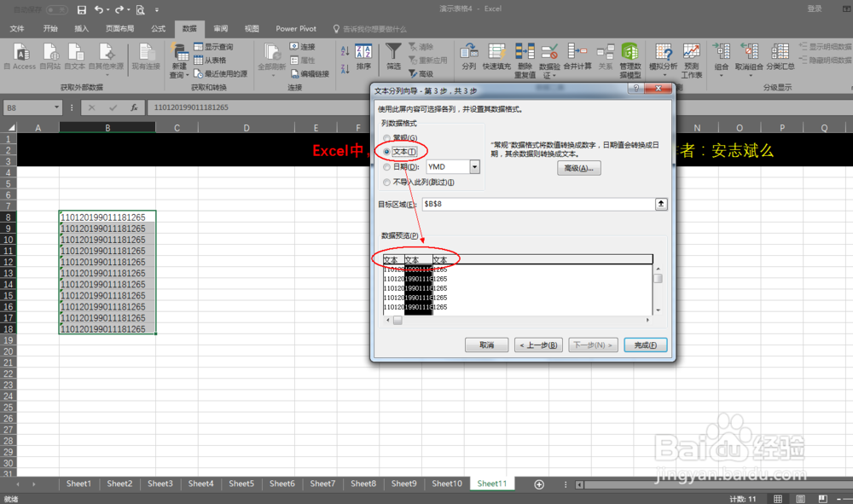Click the insert function fx icon

[x=134, y=107]
